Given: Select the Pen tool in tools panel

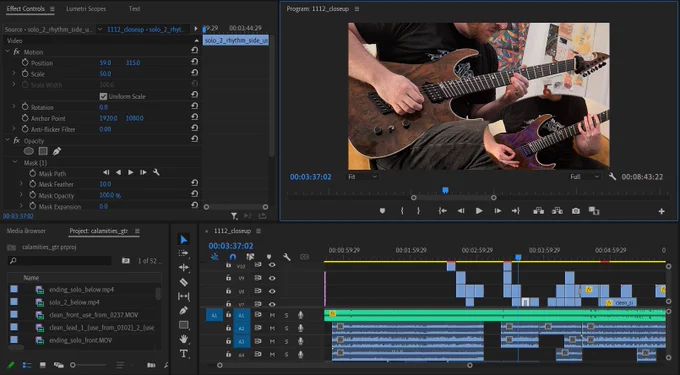Looking at the screenshot, I should [183, 310].
